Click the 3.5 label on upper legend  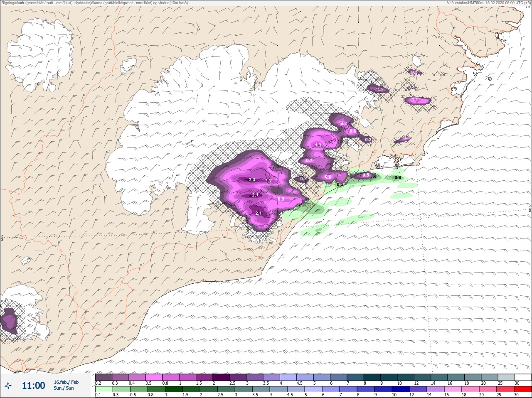point(266,383)
